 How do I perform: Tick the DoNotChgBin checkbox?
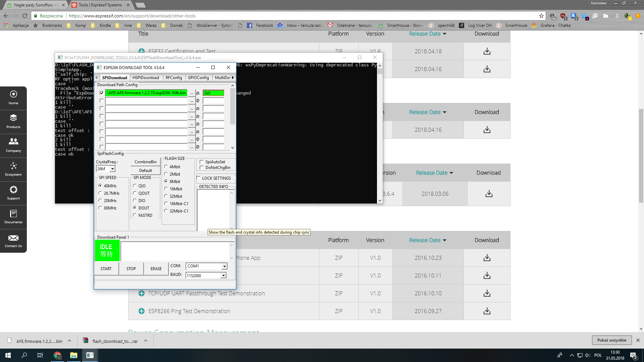pos(202,168)
